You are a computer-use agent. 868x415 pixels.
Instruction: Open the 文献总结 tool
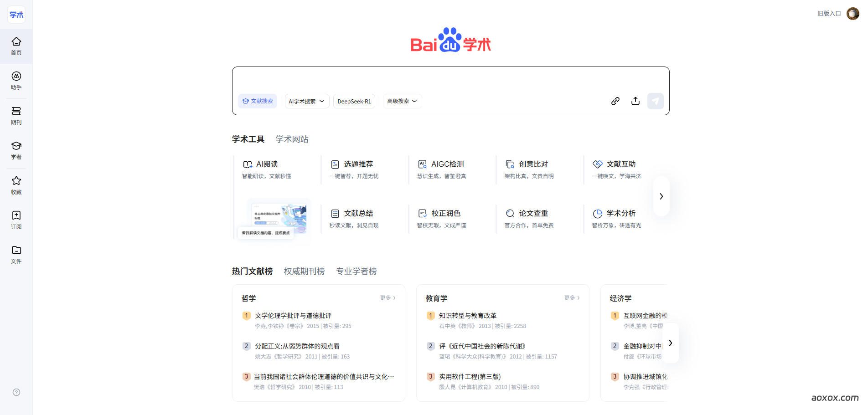click(x=354, y=219)
